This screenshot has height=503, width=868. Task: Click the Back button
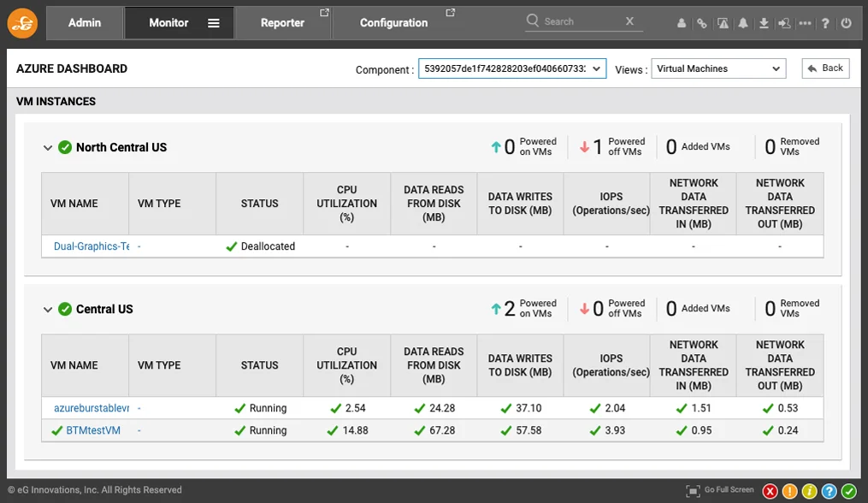pos(825,68)
